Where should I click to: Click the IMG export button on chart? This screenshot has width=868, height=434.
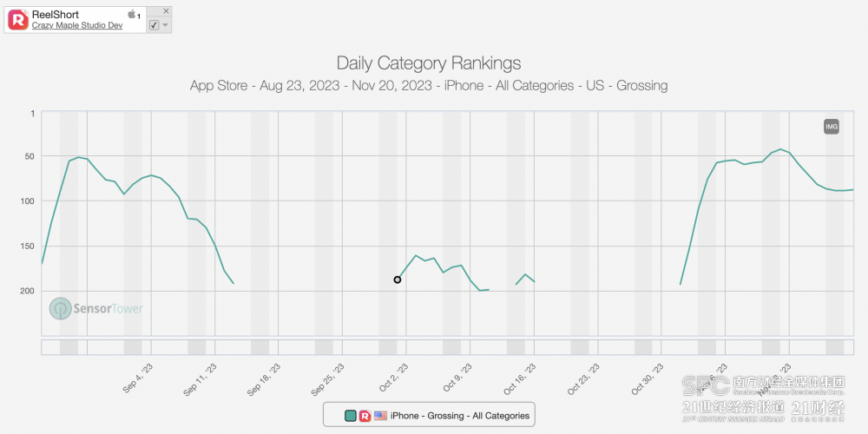tap(832, 128)
